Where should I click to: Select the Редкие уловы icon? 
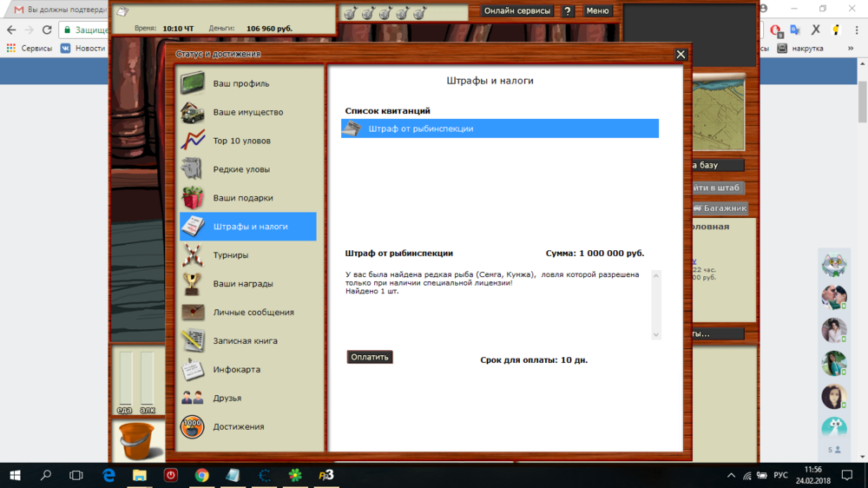click(192, 169)
